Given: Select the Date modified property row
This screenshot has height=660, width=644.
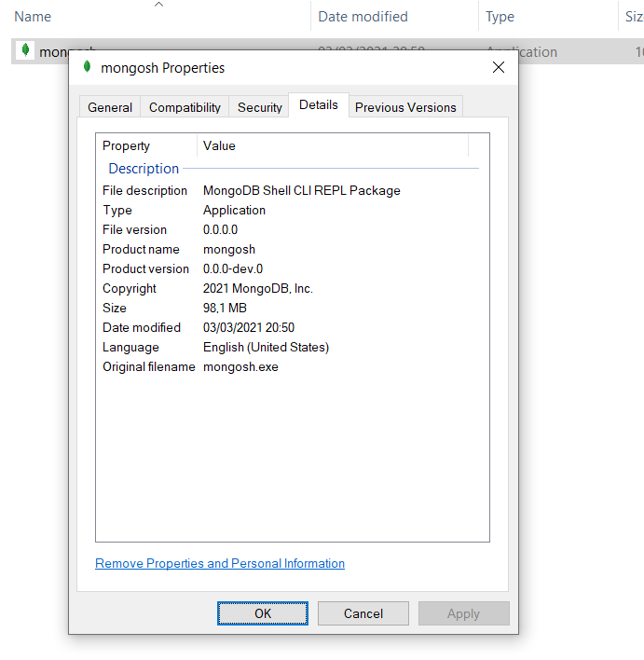Looking at the screenshot, I should click(x=291, y=327).
